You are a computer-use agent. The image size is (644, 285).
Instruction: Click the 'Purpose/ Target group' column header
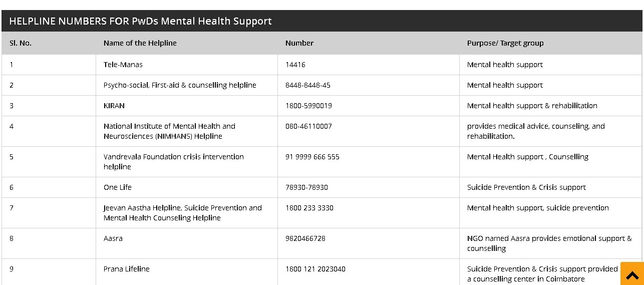pos(505,43)
